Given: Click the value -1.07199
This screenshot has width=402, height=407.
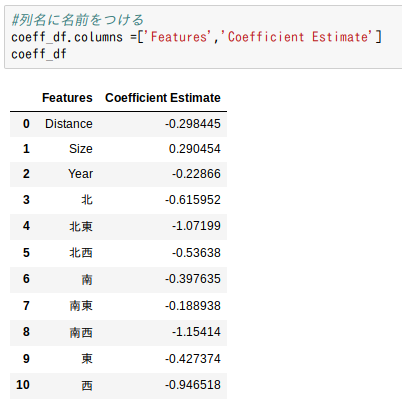Looking at the screenshot, I should [x=196, y=226].
